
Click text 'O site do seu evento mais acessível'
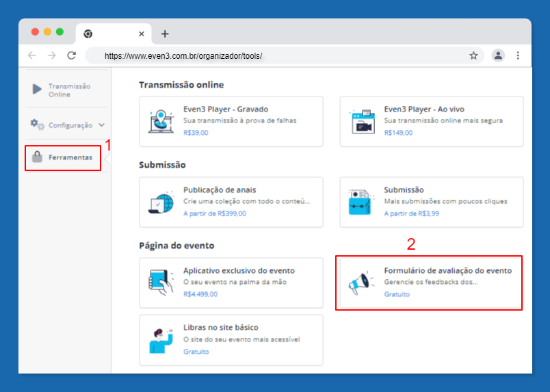tap(241, 339)
